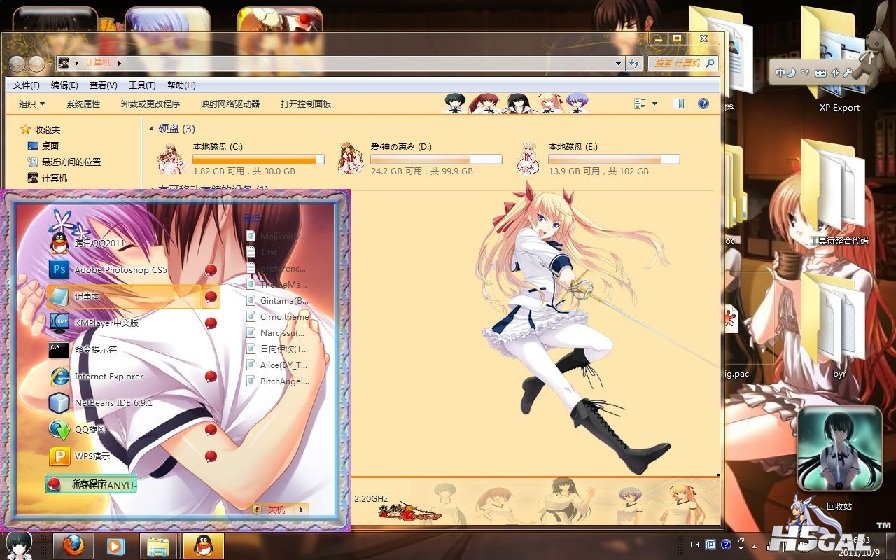The width and height of the screenshot is (896, 560).
Task: Click Uninstall or change a program
Action: click(x=150, y=104)
